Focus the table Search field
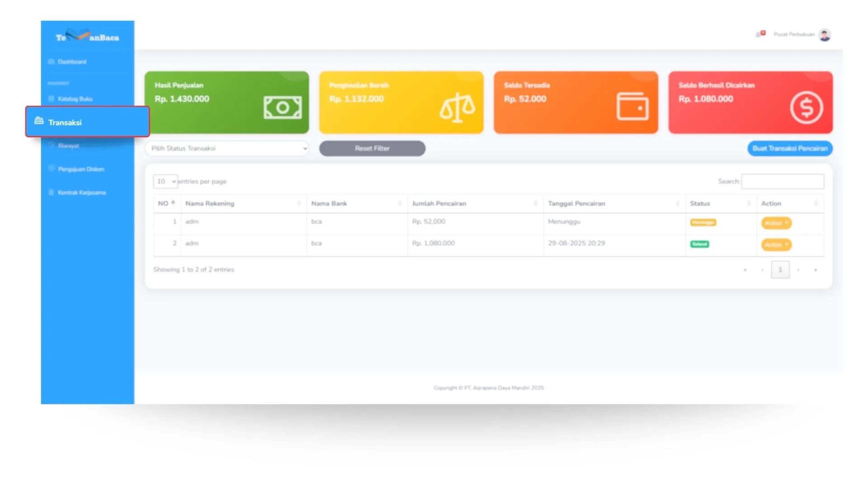The width and height of the screenshot is (868, 488). (783, 181)
